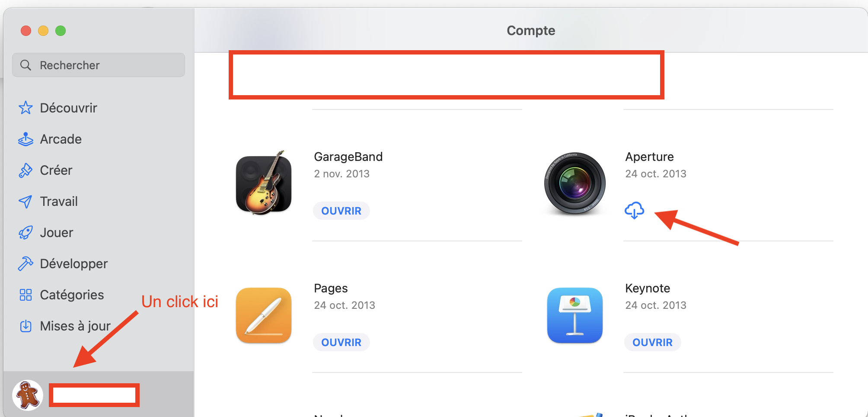Viewport: 868px width, 417px height.
Task: Click the GarageBand app icon
Action: coord(264,183)
